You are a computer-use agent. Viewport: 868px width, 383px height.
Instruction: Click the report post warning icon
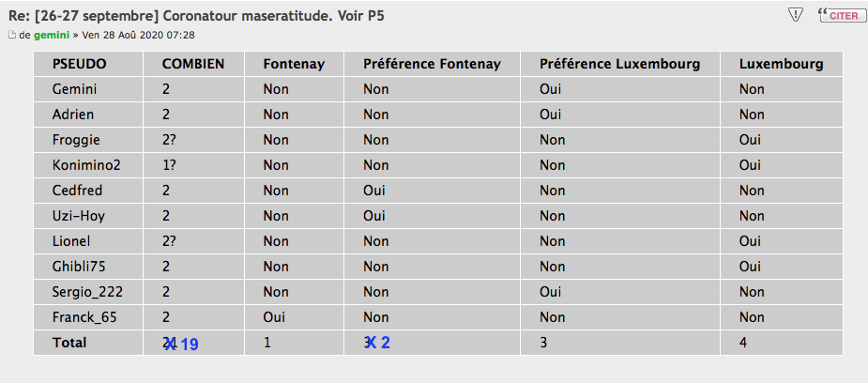coord(796,15)
